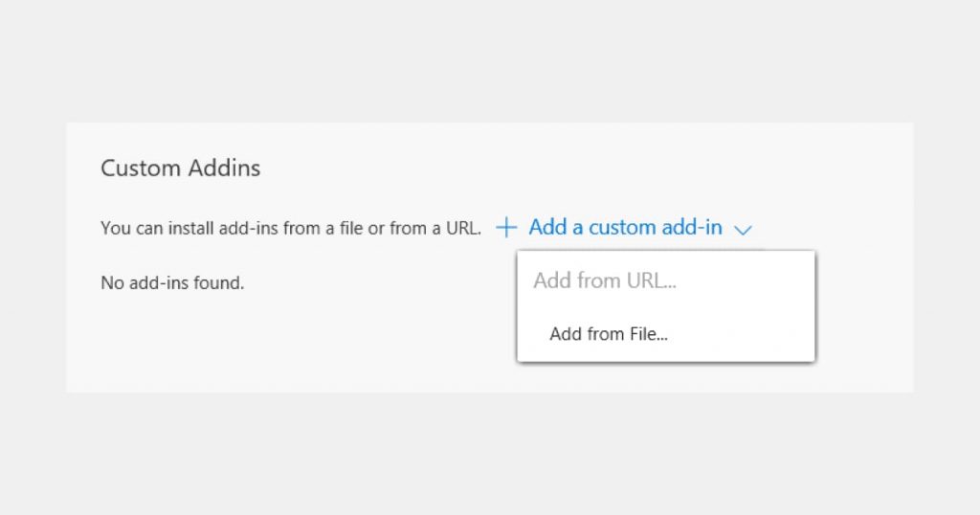The width and height of the screenshot is (980, 515).
Task: Click the 'URL...' entry in the popup list
Action: (653, 281)
